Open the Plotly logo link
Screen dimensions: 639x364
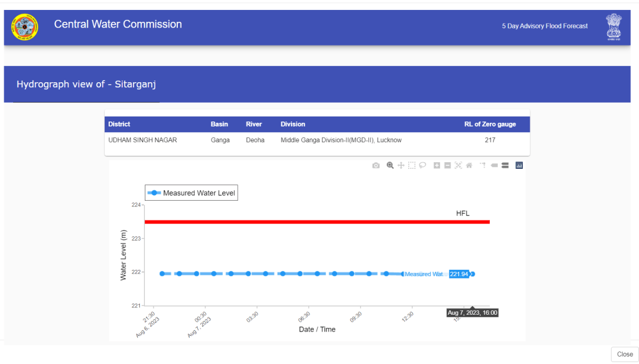tap(519, 165)
